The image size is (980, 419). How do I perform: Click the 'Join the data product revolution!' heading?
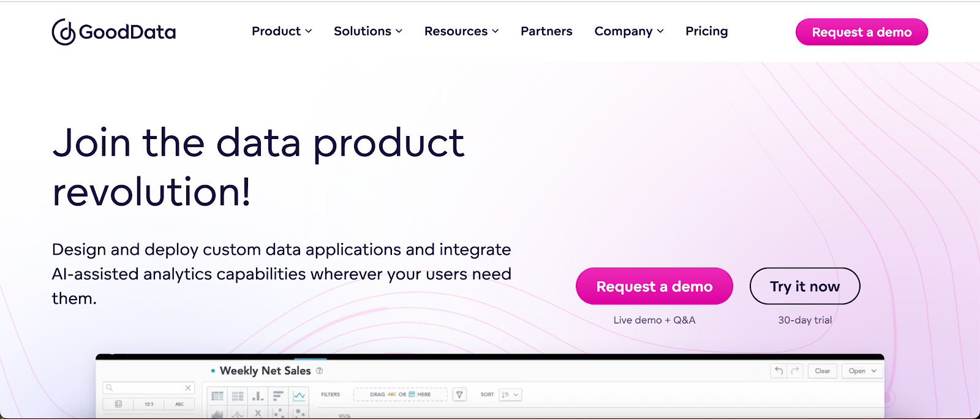pos(258,167)
